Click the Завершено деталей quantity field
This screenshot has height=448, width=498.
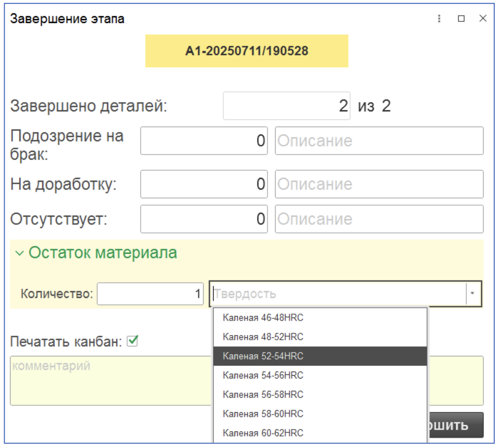pyautogui.click(x=286, y=106)
